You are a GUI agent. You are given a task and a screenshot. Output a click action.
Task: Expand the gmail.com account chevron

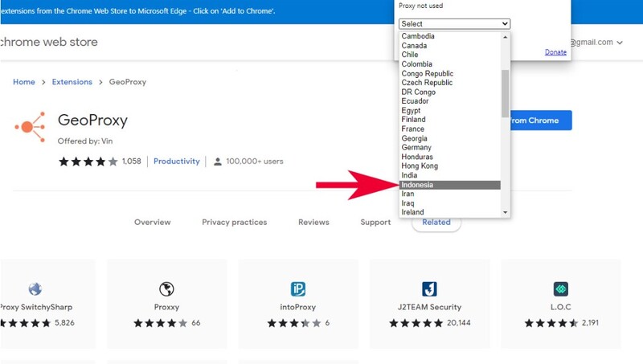point(620,43)
